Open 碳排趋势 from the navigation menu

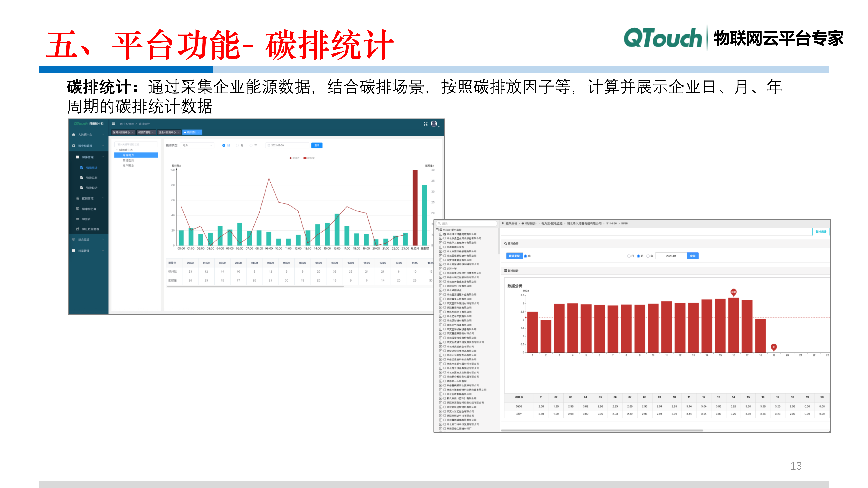92,188
